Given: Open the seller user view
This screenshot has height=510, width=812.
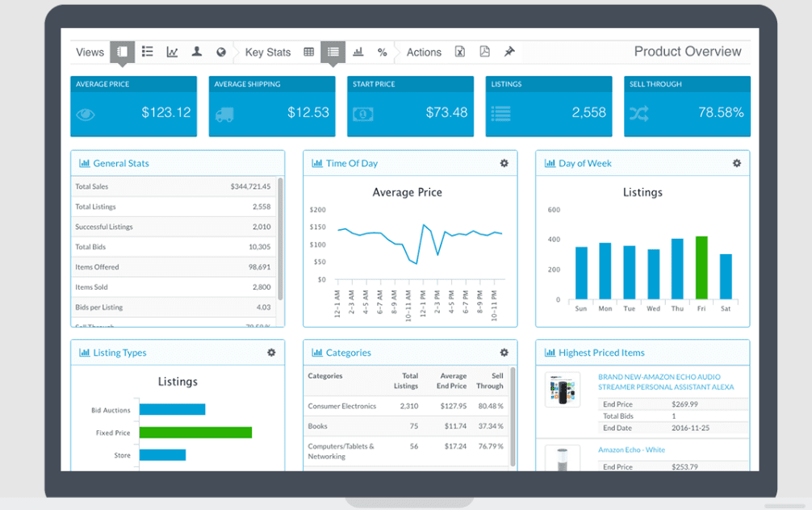Looking at the screenshot, I should [197, 52].
